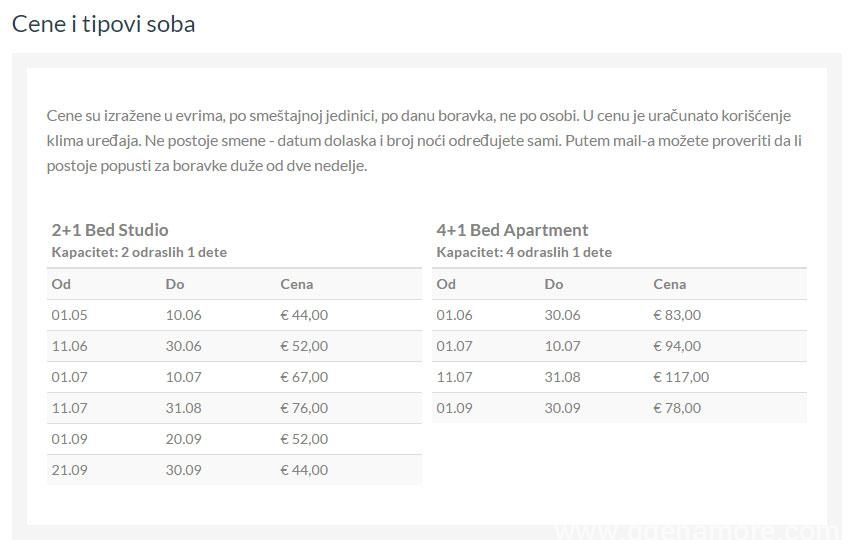Viewport: 858px width, 556px height.
Task: Select the apartment € 83,00 price cell
Action: point(677,315)
